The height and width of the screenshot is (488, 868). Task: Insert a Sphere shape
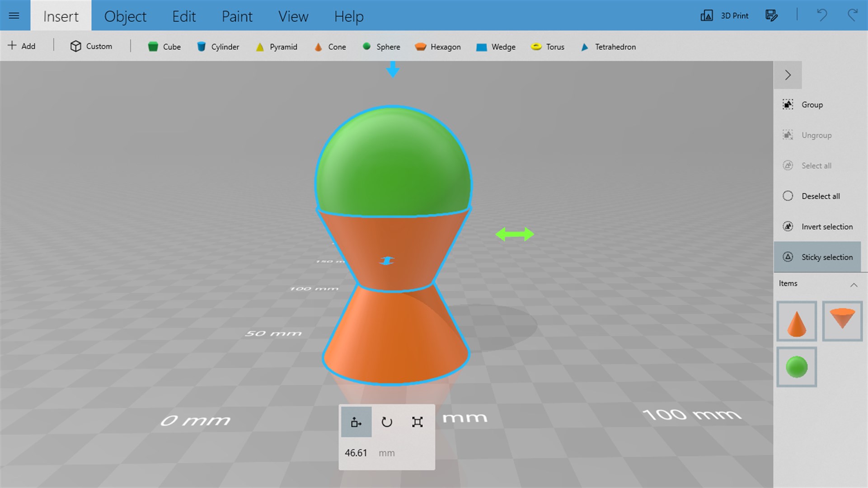pos(382,47)
